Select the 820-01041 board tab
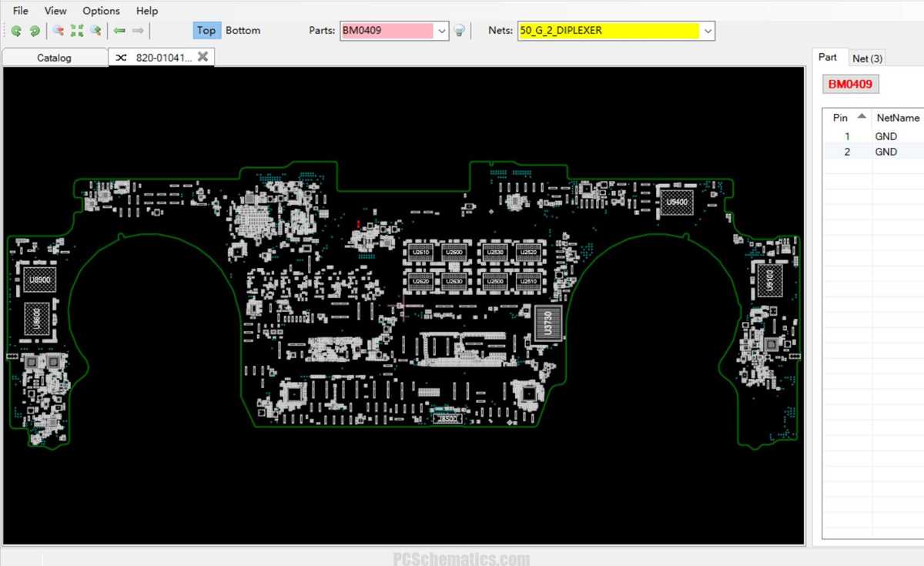Viewport: 924px width, 566px height. 161,57
